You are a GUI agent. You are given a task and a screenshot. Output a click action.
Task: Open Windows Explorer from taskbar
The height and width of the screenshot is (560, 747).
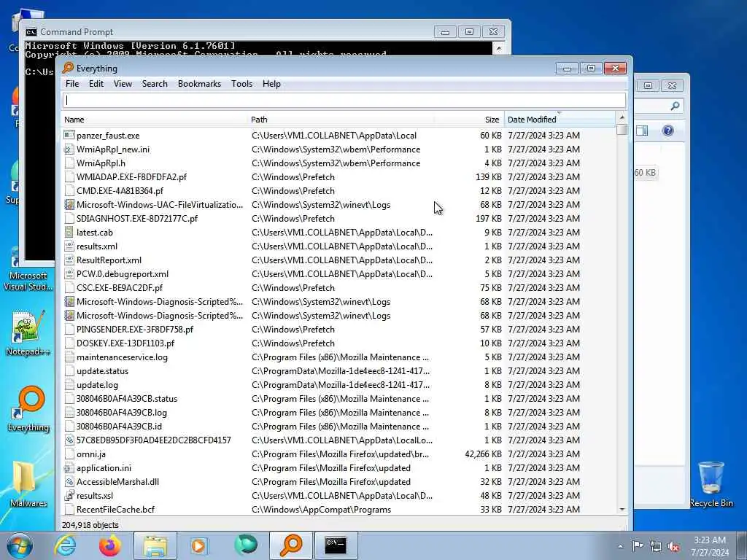(x=155, y=545)
